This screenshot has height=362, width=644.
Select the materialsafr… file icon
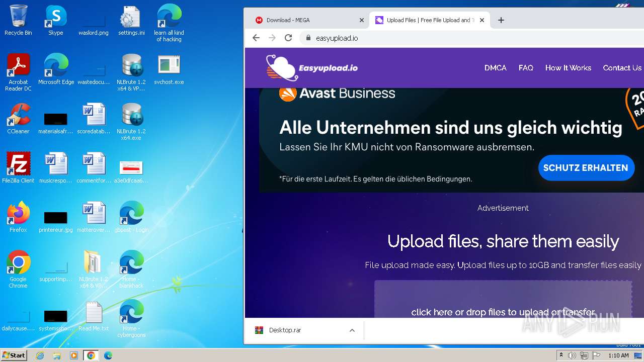pos(56,124)
